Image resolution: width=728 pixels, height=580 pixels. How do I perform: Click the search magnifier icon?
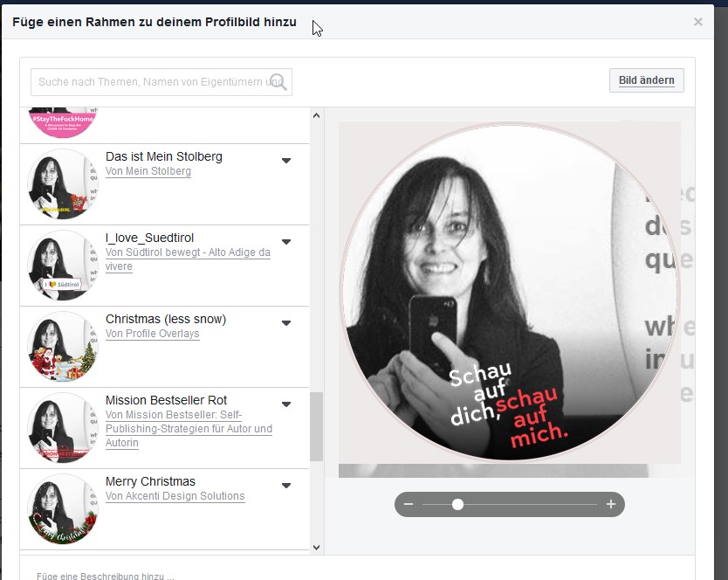point(279,82)
